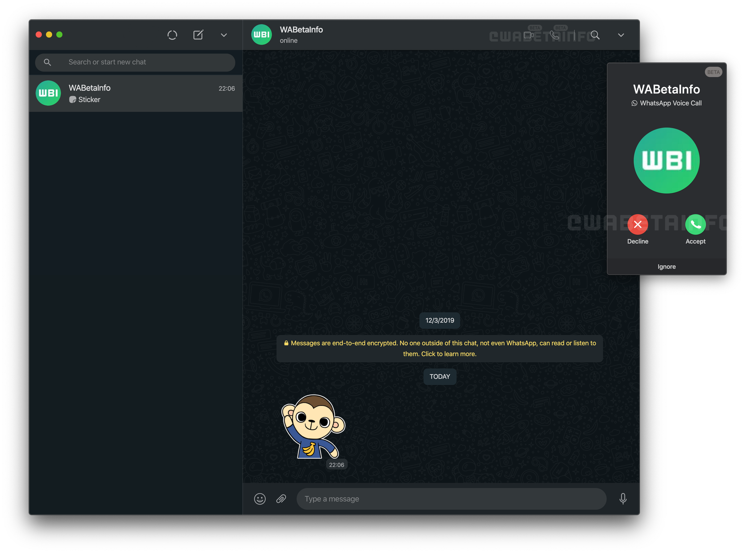
Task: Decline the incoming call
Action: pyautogui.click(x=638, y=224)
